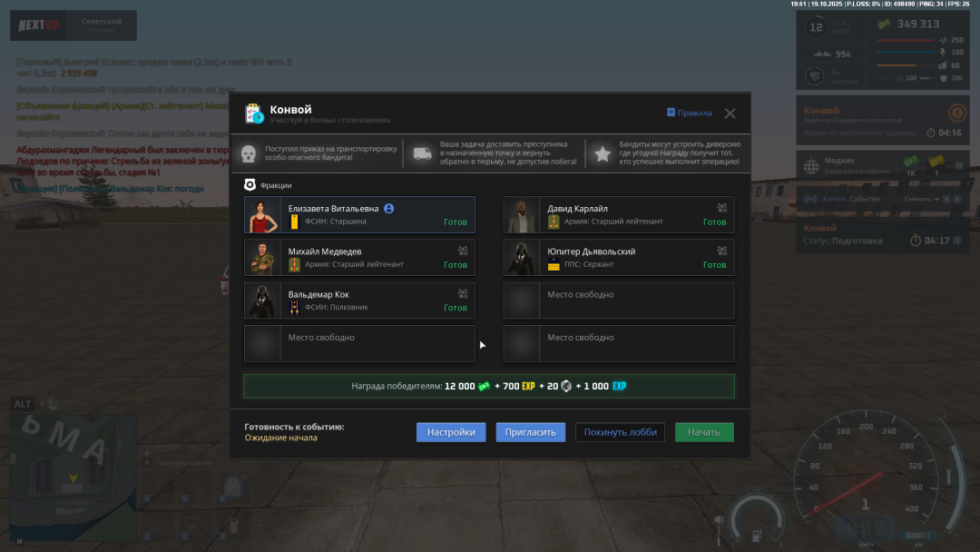Click the remove-player icon for Михаил Медведев
Viewport: 980px width, 552px height.
463,251
